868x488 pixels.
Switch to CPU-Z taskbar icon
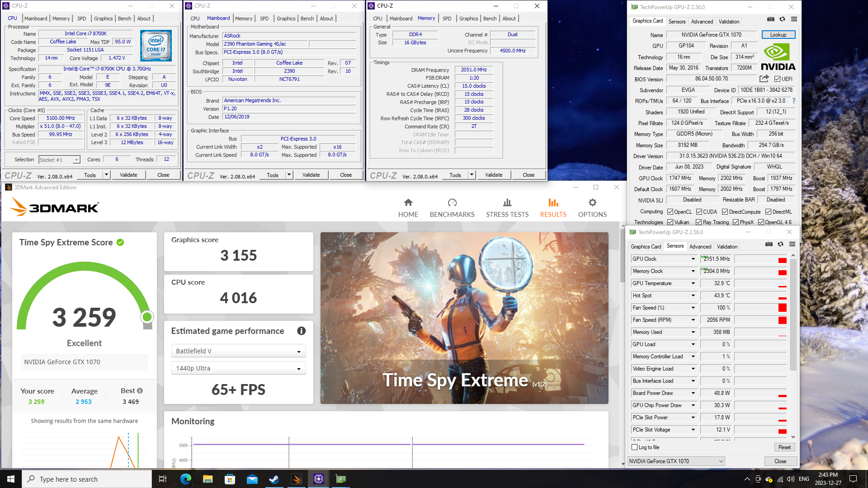(319, 479)
